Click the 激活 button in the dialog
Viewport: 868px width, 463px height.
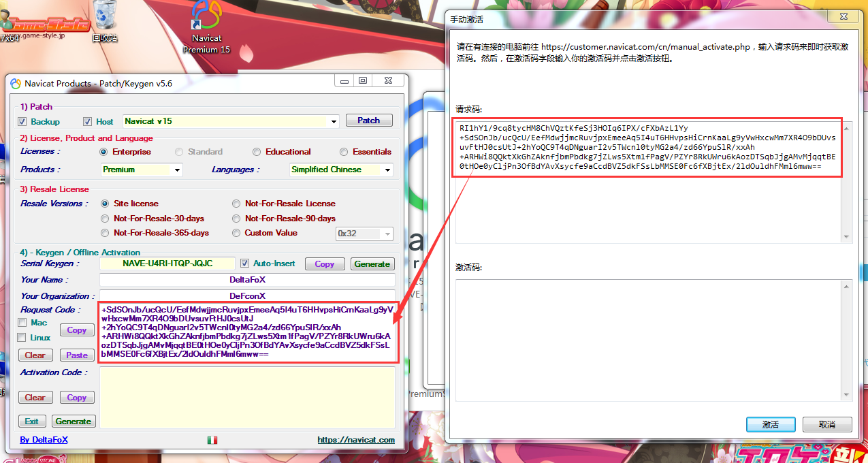(770, 424)
